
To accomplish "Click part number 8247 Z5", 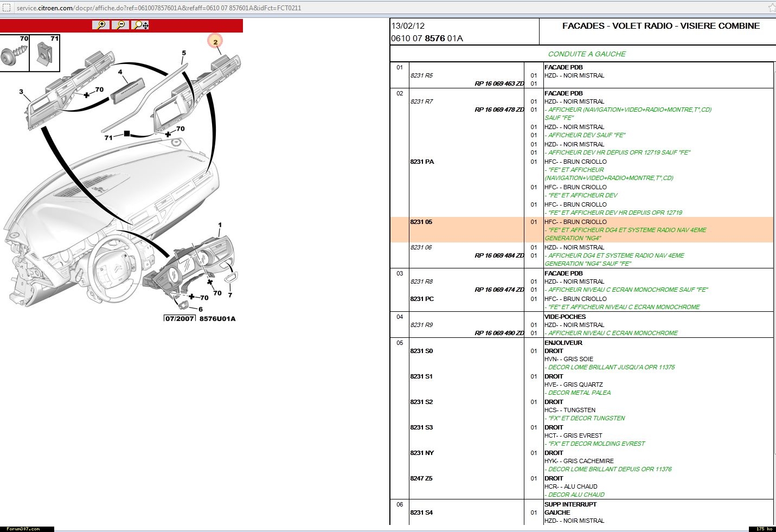I will [x=421, y=478].
